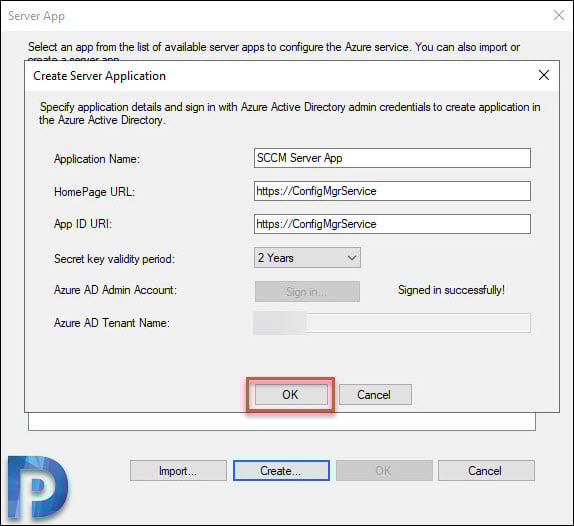Click the dropdown arrow next to 2 Years
Image resolution: width=574 pixels, height=526 pixels.
(x=351, y=258)
